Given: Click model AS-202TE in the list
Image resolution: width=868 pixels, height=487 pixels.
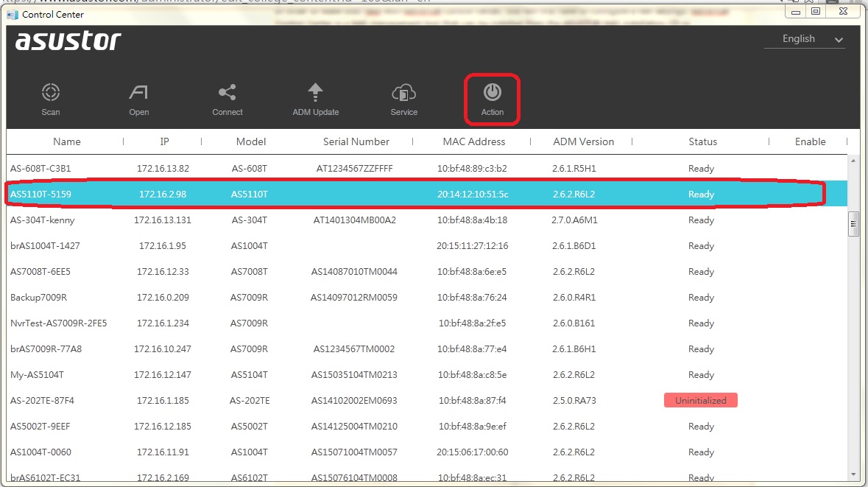Looking at the screenshot, I should [x=250, y=401].
